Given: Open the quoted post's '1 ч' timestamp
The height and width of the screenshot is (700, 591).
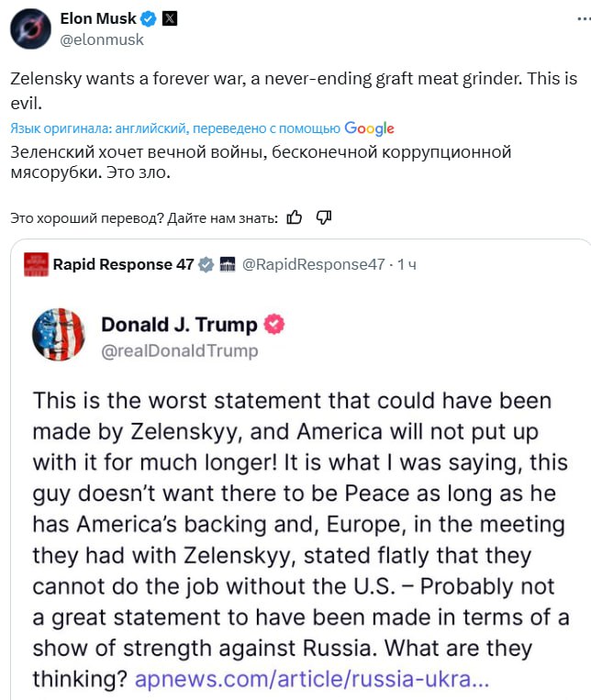Looking at the screenshot, I should tap(407, 264).
